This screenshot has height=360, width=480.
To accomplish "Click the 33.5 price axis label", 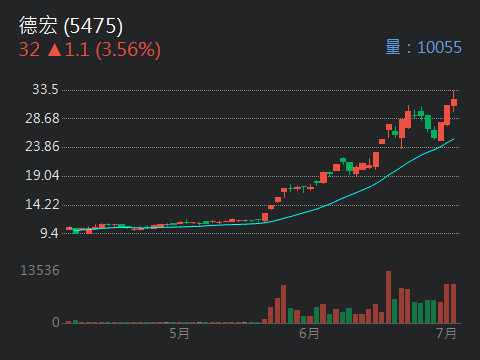I will [x=45, y=89].
